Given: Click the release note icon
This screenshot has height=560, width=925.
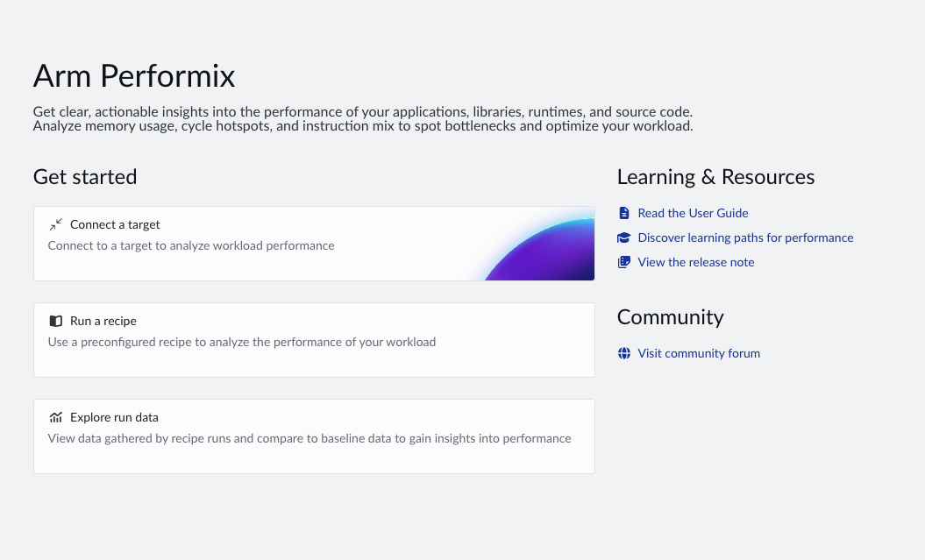Looking at the screenshot, I should pyautogui.click(x=623, y=262).
